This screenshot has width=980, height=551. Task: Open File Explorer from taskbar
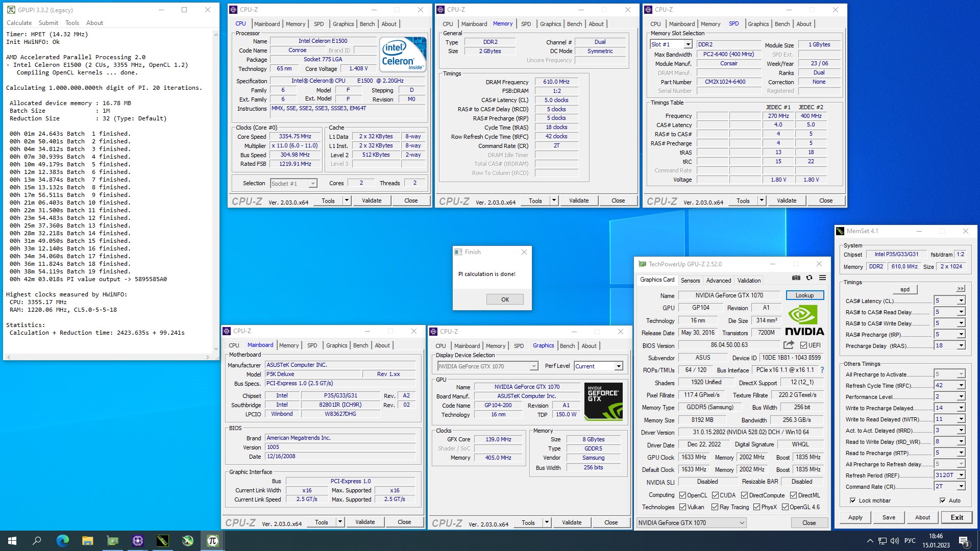87,541
